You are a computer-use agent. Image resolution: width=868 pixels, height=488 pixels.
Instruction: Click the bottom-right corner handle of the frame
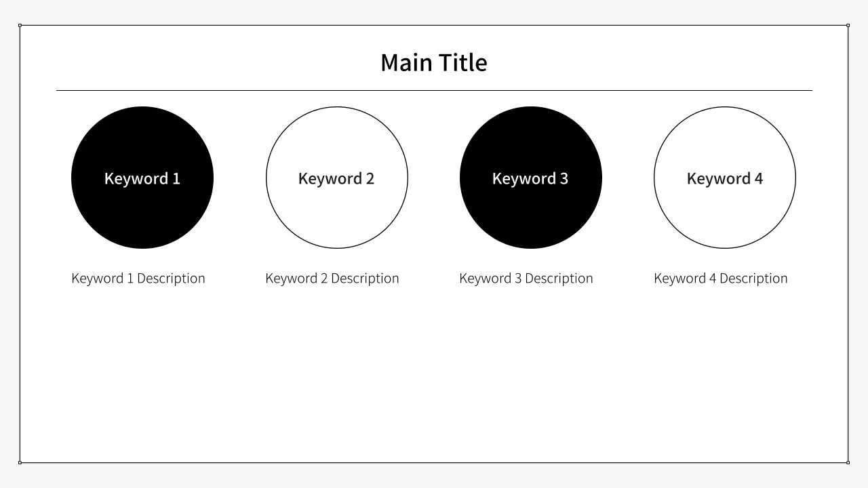pos(848,463)
